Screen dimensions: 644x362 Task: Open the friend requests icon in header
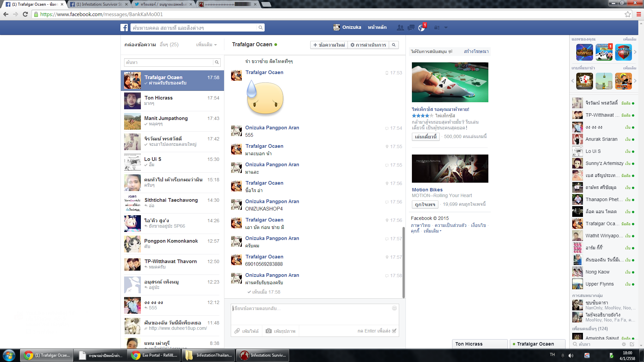[x=400, y=27]
